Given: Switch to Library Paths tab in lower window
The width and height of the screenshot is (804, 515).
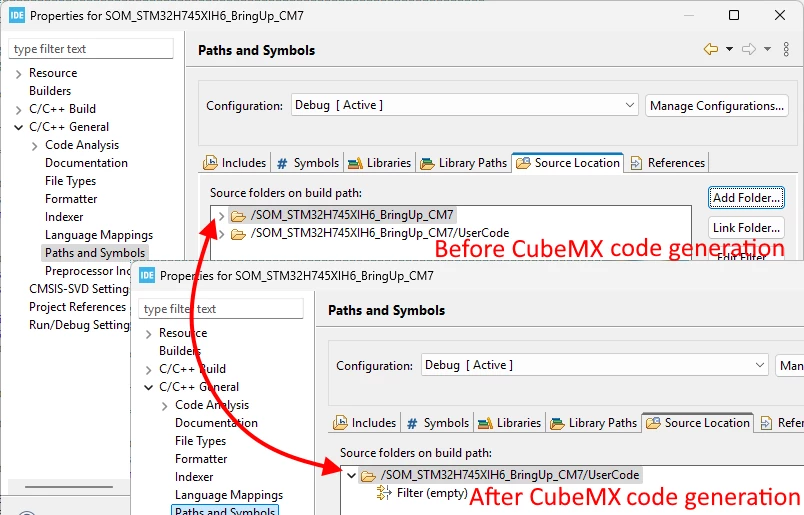Looking at the screenshot, I should click(593, 423).
